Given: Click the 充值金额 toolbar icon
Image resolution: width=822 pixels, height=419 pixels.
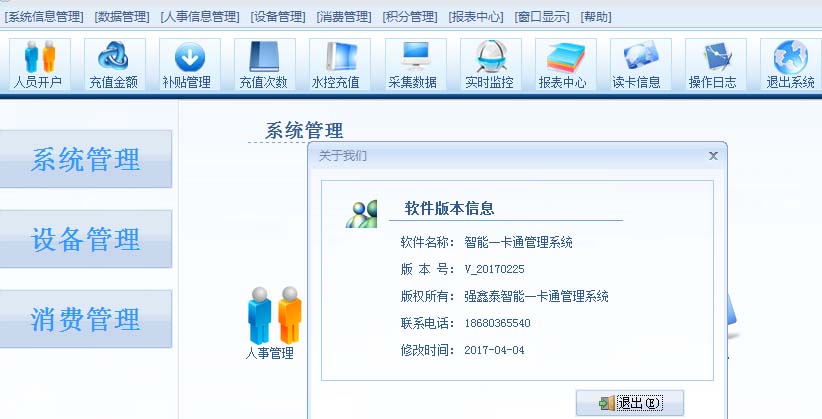Looking at the screenshot, I should point(114,65).
